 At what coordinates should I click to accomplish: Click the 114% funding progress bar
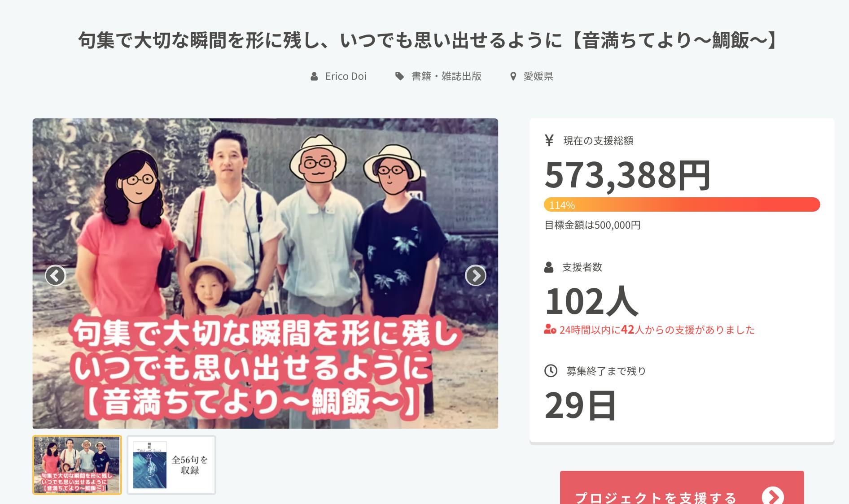pos(682,204)
